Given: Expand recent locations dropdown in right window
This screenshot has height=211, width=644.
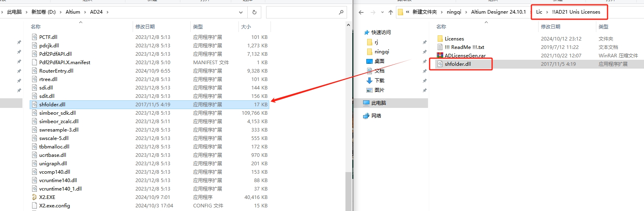Looking at the screenshot, I should click(382, 12).
